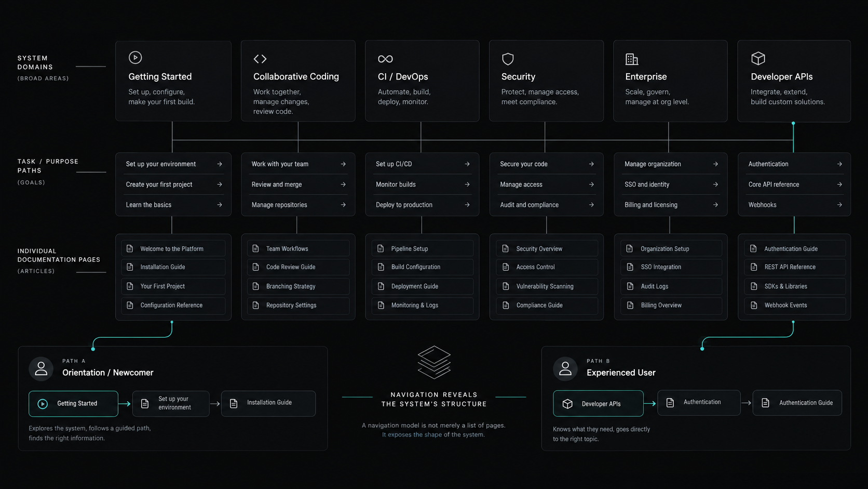868x489 pixels.
Task: Select highlighted Getting Started step in Path A
Action: pos(73,404)
